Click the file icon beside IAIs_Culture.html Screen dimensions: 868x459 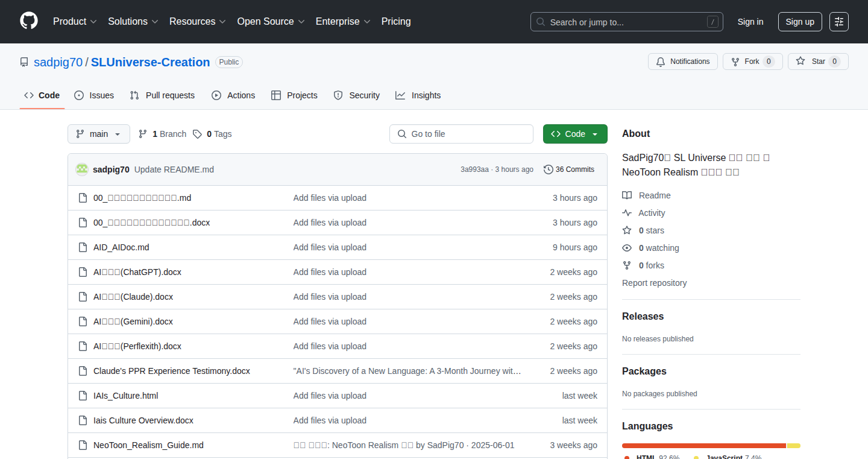coord(83,396)
